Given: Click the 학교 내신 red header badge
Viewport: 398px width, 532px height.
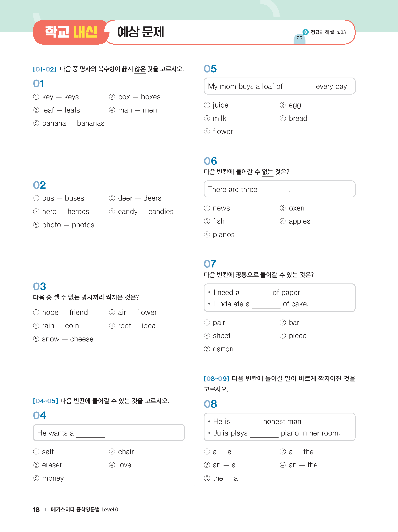Looking at the screenshot, I should click(x=71, y=32).
